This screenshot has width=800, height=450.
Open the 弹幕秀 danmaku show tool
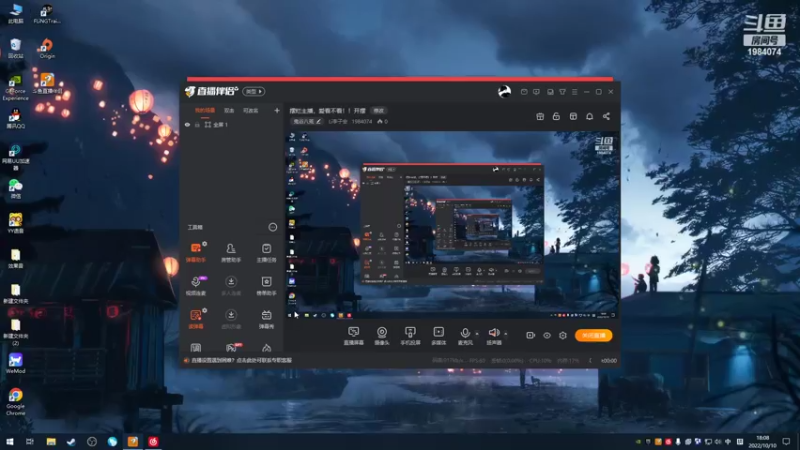pyautogui.click(x=266, y=319)
